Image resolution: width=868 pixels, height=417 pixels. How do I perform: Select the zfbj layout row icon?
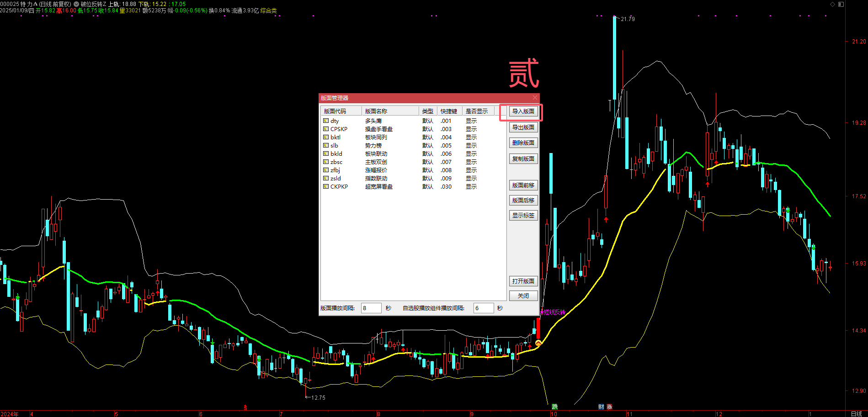(326, 170)
